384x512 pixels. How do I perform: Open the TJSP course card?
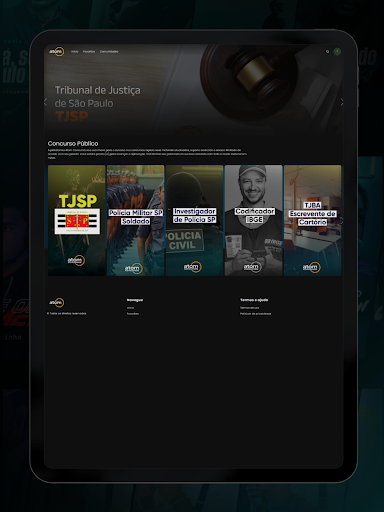pyautogui.click(x=77, y=220)
